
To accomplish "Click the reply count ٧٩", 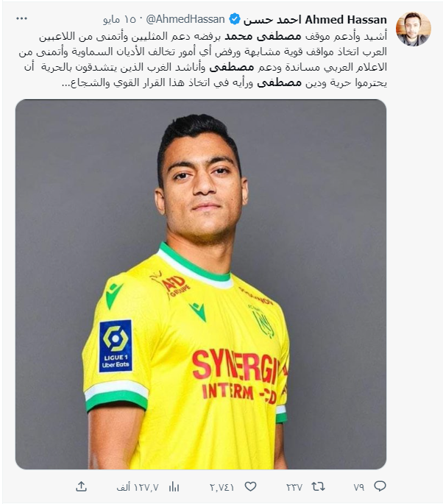I will (x=359, y=487).
